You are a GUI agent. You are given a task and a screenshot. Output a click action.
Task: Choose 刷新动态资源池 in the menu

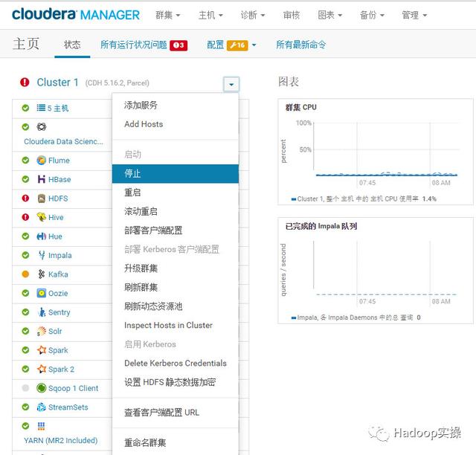point(176,306)
